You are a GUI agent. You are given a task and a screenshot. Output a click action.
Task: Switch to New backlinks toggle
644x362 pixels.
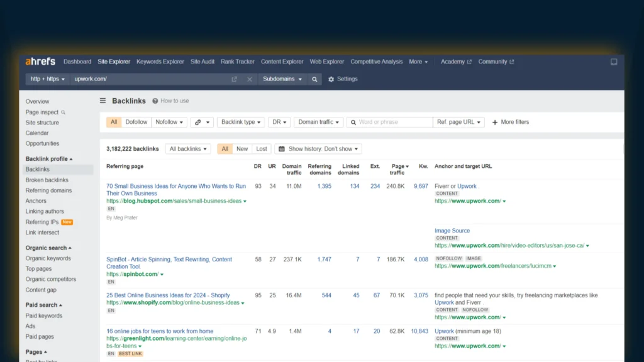point(242,149)
